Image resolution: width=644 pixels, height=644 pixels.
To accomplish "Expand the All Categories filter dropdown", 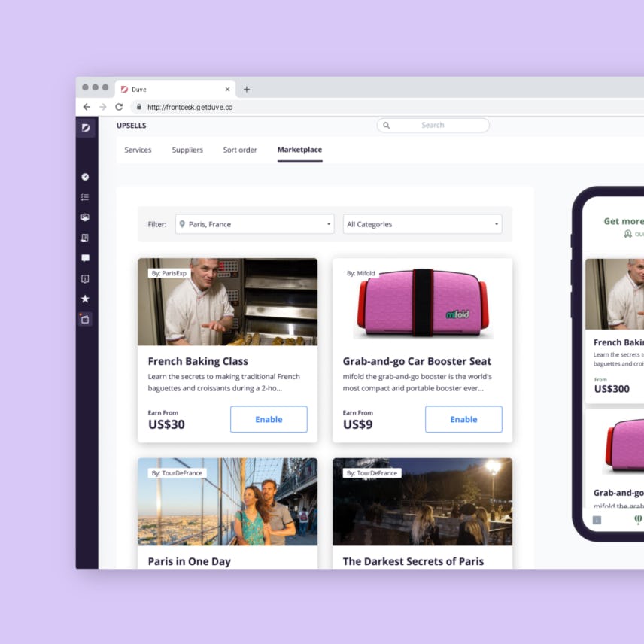I will point(421,223).
